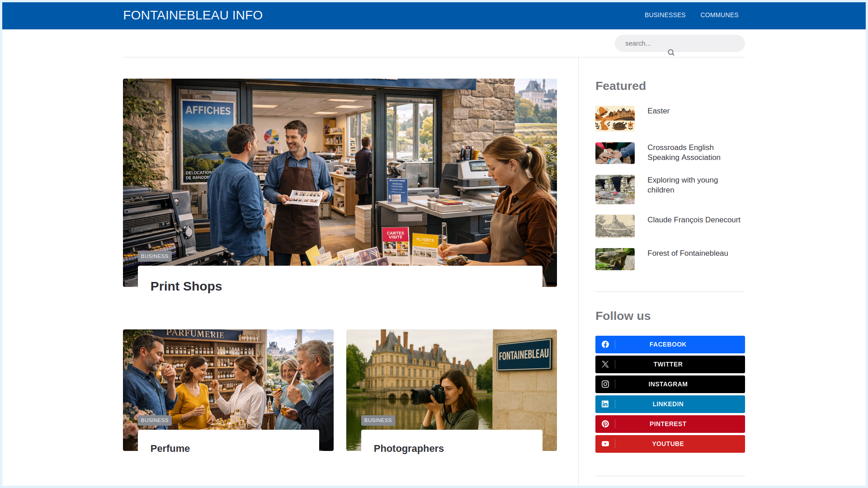Open the COMMUNES menu item

tap(719, 15)
